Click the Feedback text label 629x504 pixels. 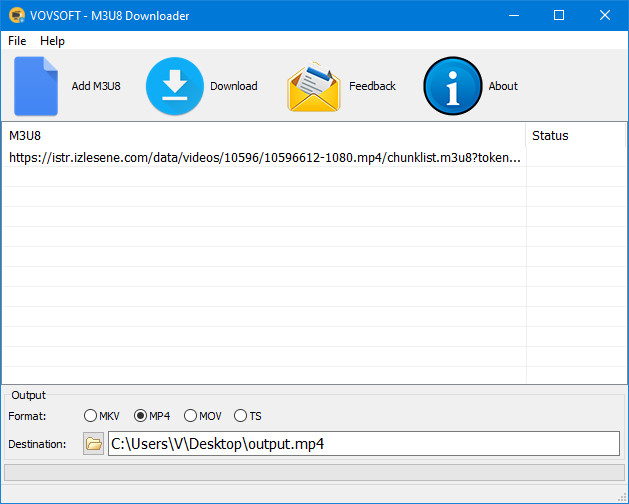point(372,86)
